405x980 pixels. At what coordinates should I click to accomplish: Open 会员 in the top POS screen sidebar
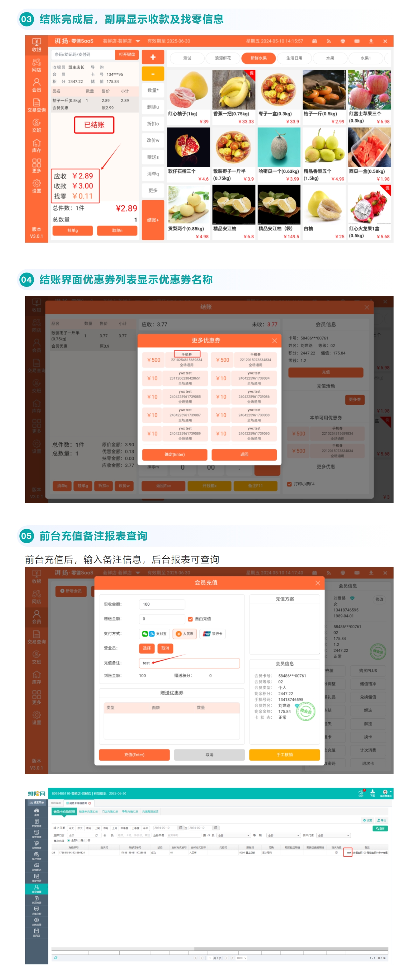point(37,85)
